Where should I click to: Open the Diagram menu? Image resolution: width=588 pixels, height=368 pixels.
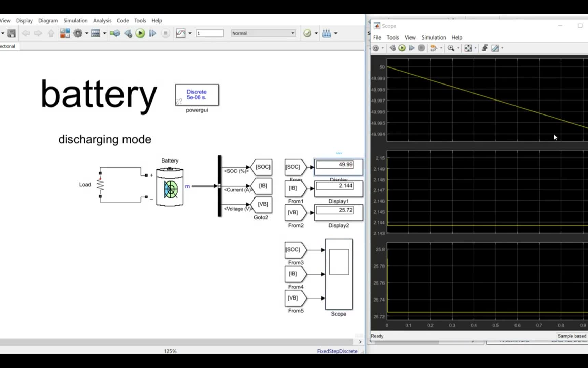(x=48, y=20)
